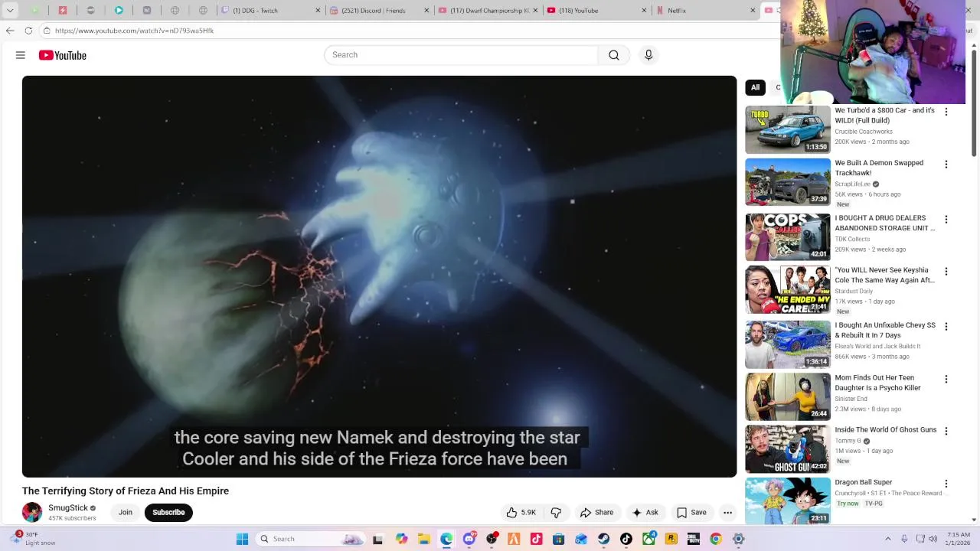Click the search magnifier button

614,55
